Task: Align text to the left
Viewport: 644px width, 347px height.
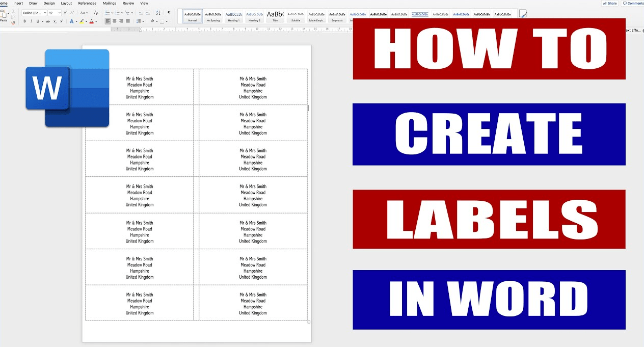Action: pyautogui.click(x=108, y=21)
